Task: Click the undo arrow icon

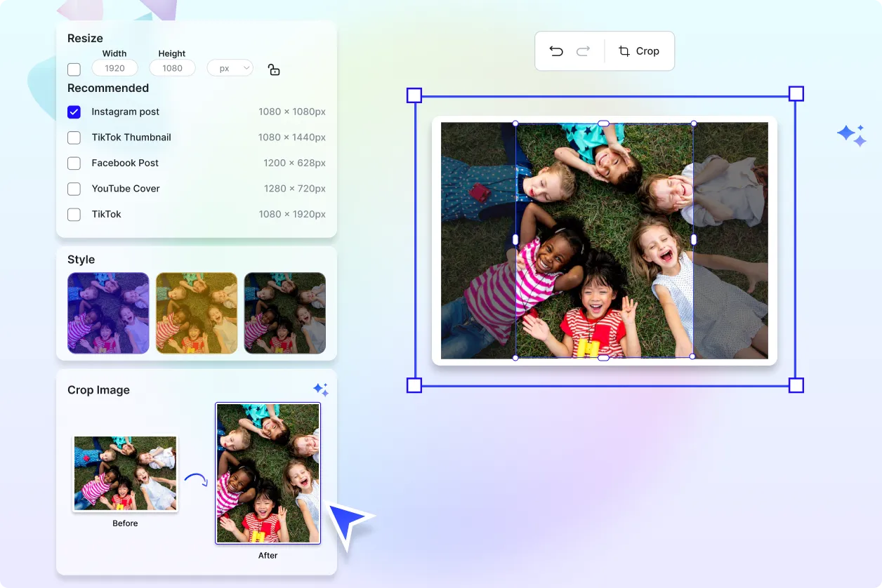Action: tap(556, 51)
